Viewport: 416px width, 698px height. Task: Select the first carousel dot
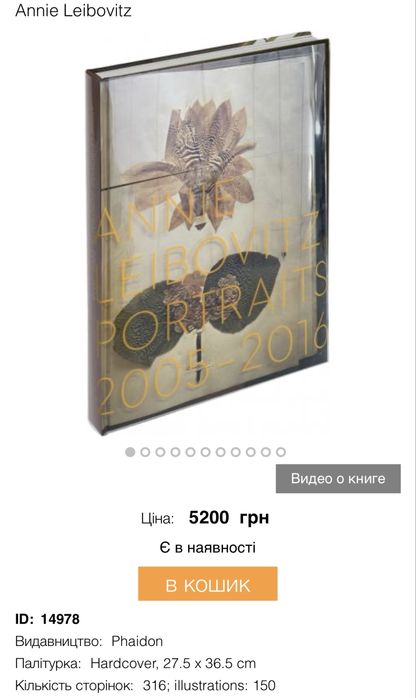pos(130,452)
